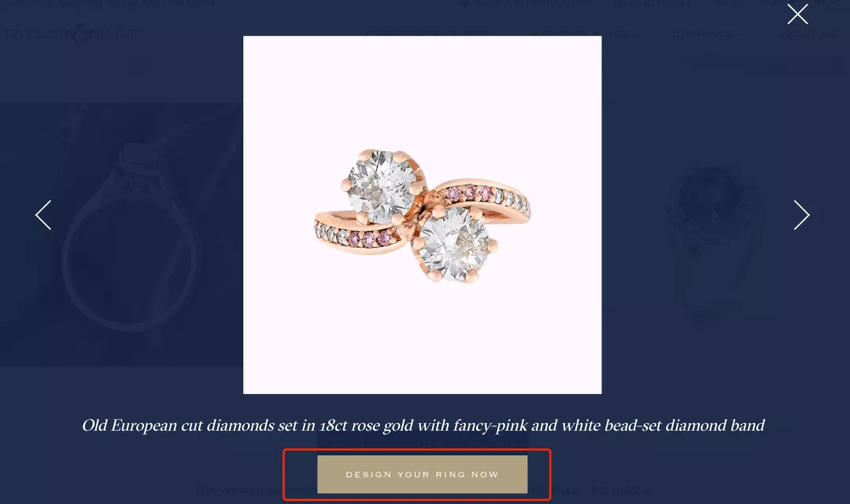This screenshot has width=850, height=504.
Task: Click the dimmed Book an Appointment link
Action: click(525, 2)
